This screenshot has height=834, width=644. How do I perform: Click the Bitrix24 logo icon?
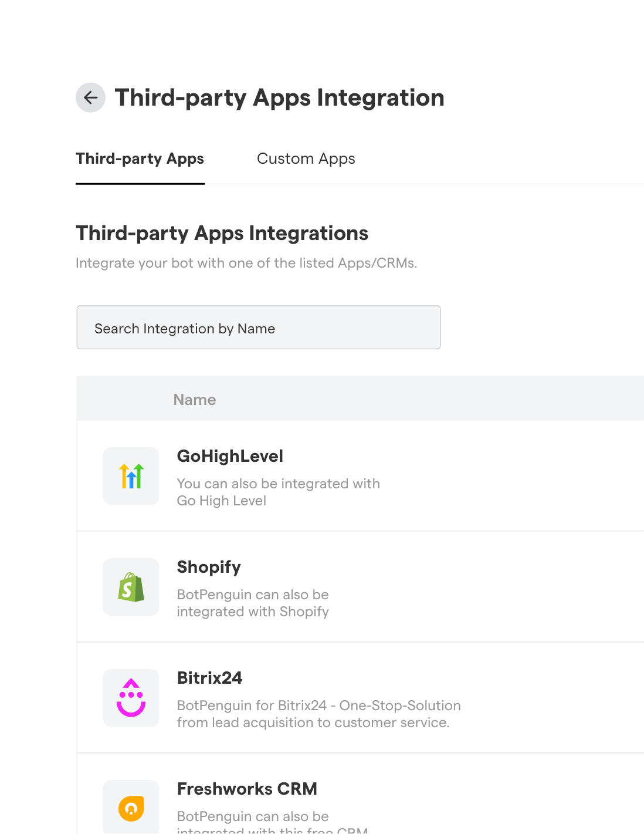(131, 698)
